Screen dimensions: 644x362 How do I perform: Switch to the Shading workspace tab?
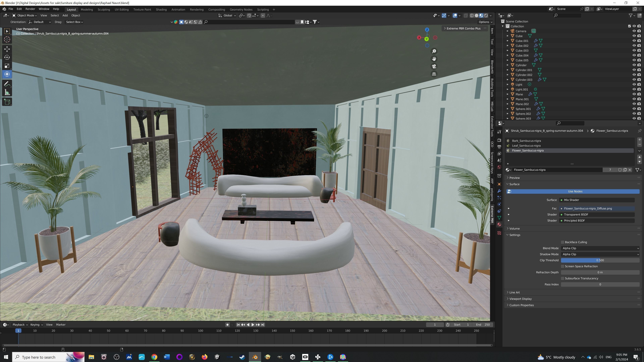(161, 10)
